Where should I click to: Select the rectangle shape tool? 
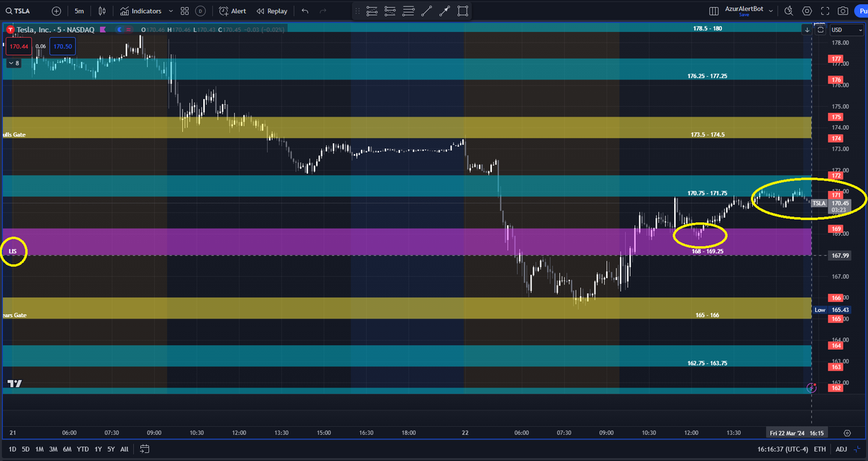coord(462,11)
